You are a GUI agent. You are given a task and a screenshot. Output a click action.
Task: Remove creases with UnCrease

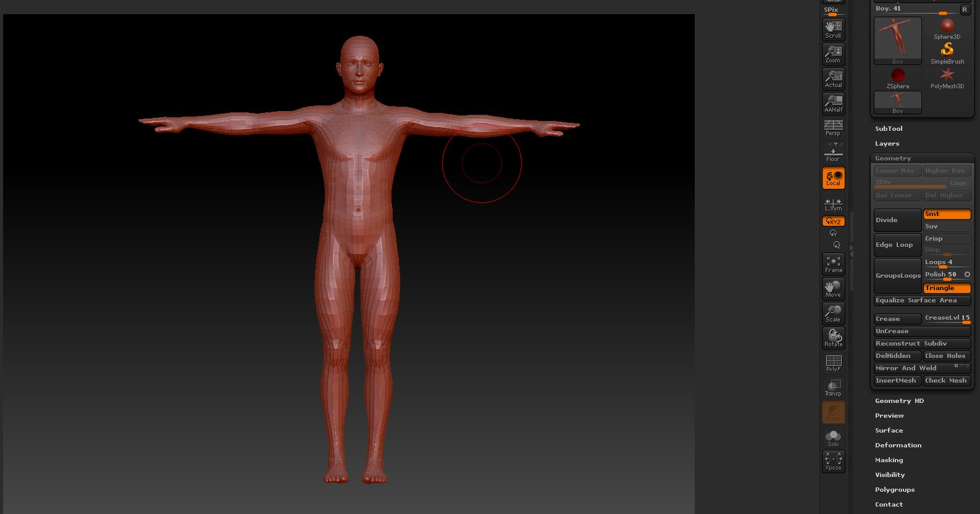tap(922, 331)
